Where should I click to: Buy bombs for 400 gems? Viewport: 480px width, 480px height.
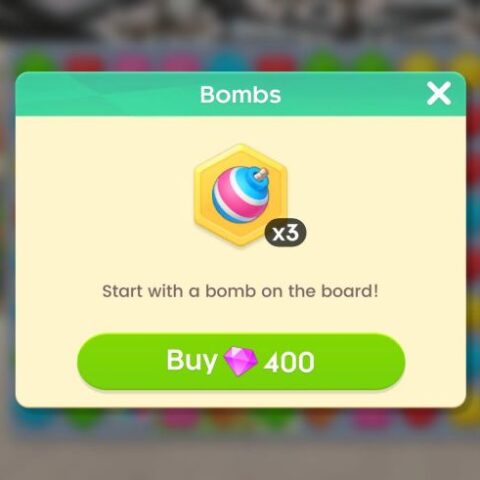tap(241, 361)
